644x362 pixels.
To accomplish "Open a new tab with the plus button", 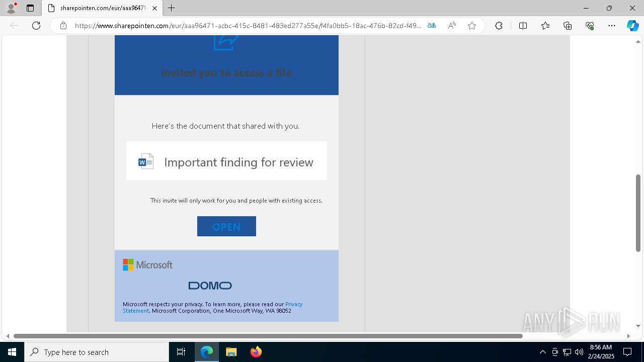I will [172, 8].
